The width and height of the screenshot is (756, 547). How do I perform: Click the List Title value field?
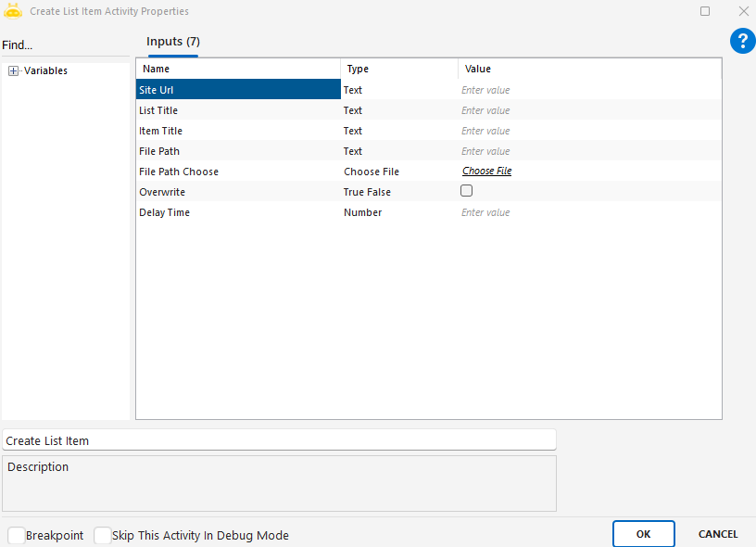[588, 110]
